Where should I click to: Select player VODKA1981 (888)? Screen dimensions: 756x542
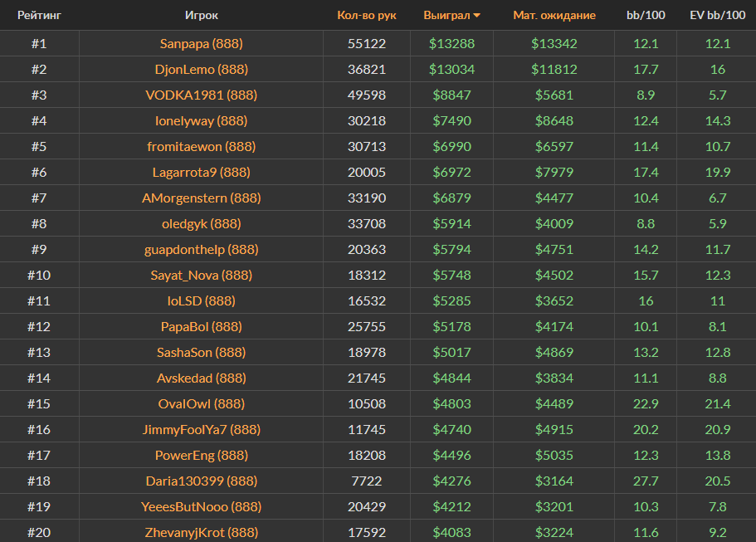point(201,95)
